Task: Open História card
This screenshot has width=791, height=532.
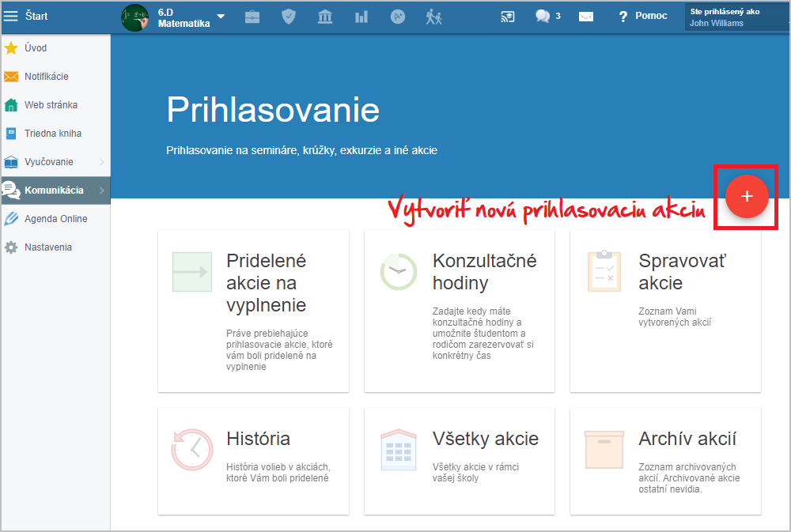Action: 253,462
